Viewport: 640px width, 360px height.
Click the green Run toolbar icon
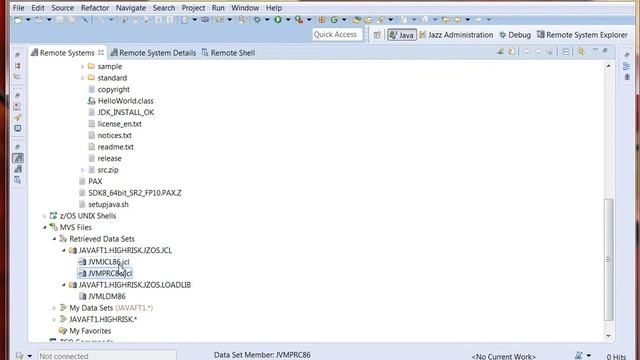tap(278, 20)
